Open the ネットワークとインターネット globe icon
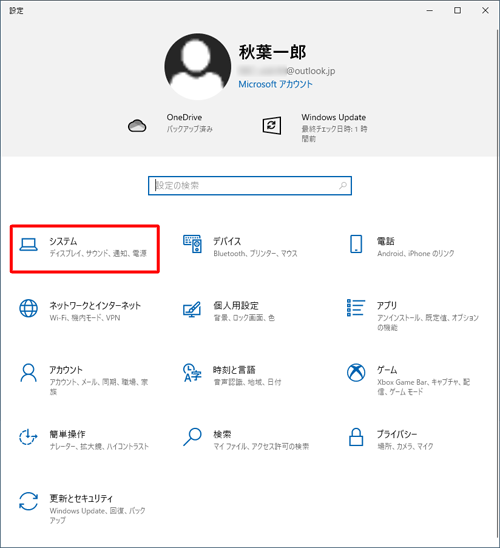500x548 pixels. 28,308
